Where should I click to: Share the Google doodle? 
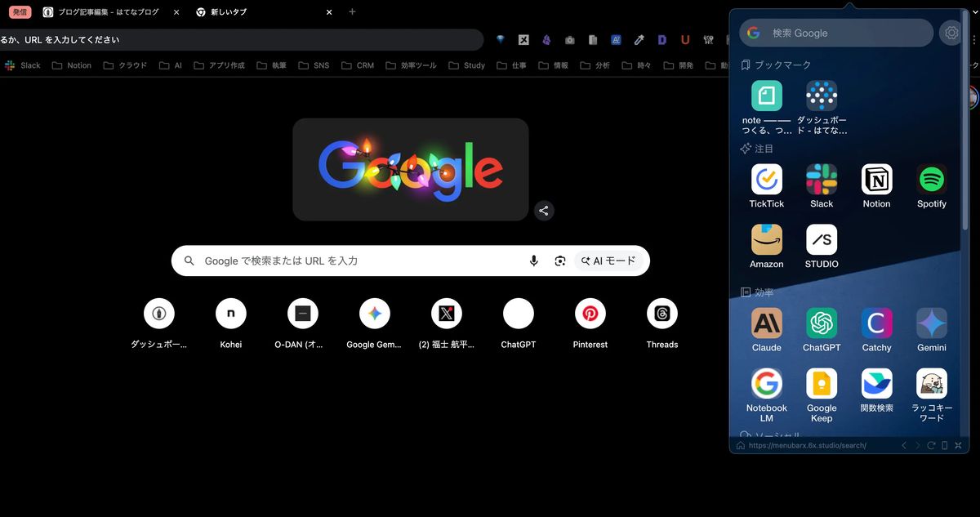(x=544, y=211)
